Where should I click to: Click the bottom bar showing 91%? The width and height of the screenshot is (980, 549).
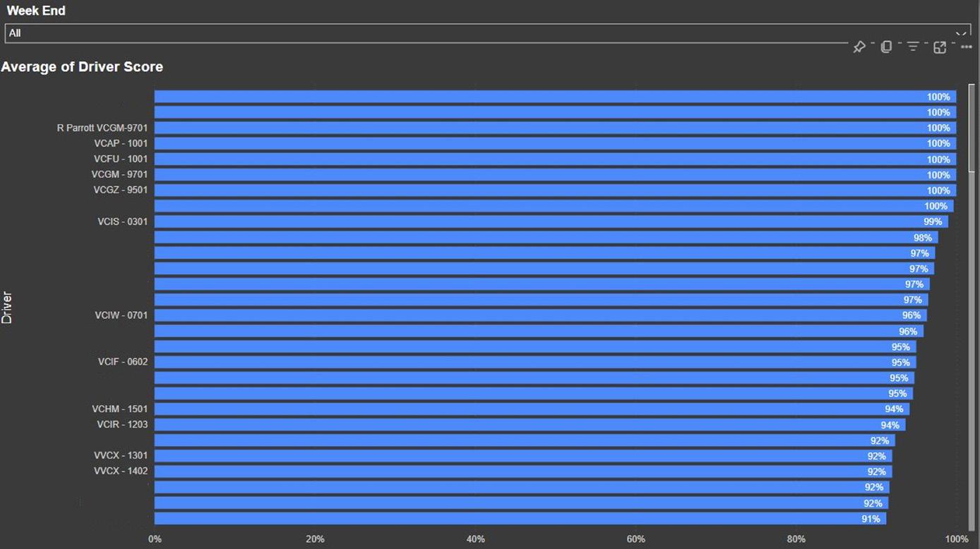[x=520, y=519]
